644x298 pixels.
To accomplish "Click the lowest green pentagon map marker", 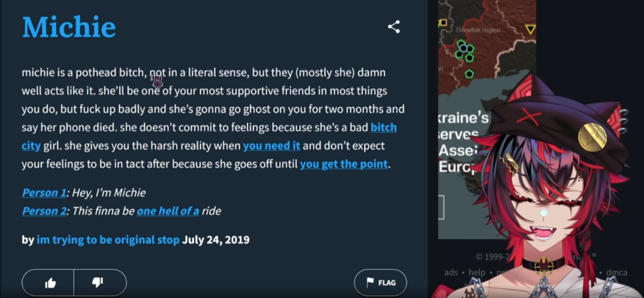I will tap(469, 74).
